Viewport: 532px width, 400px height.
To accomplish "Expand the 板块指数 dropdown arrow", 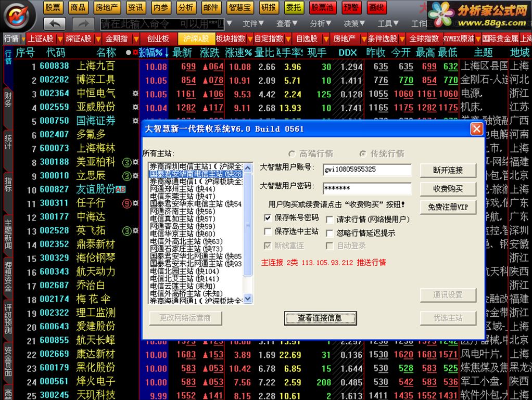I will (250, 40).
